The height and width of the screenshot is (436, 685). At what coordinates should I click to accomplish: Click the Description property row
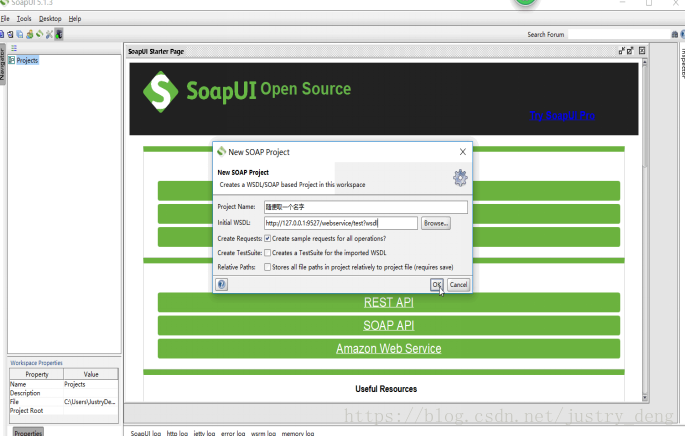tap(64, 393)
